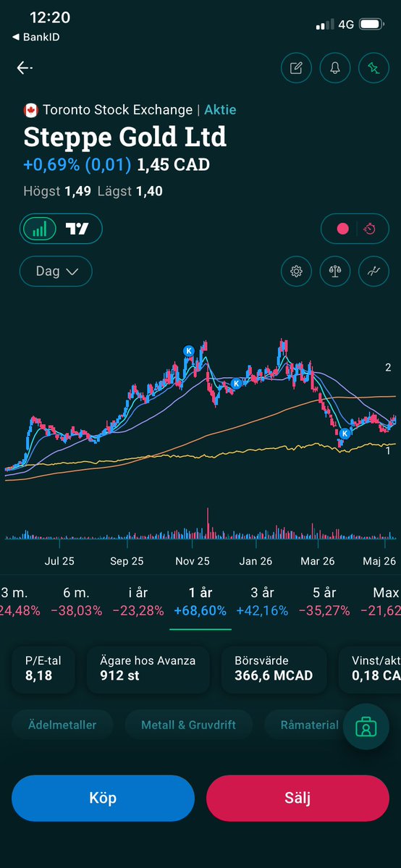Return to BankID app link
This screenshot has width=401, height=868.
36,37
